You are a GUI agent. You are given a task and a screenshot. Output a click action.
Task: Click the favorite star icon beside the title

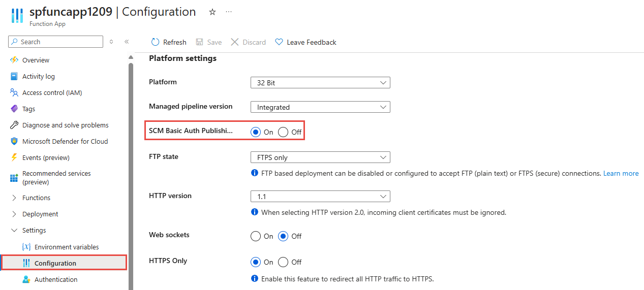tap(212, 12)
